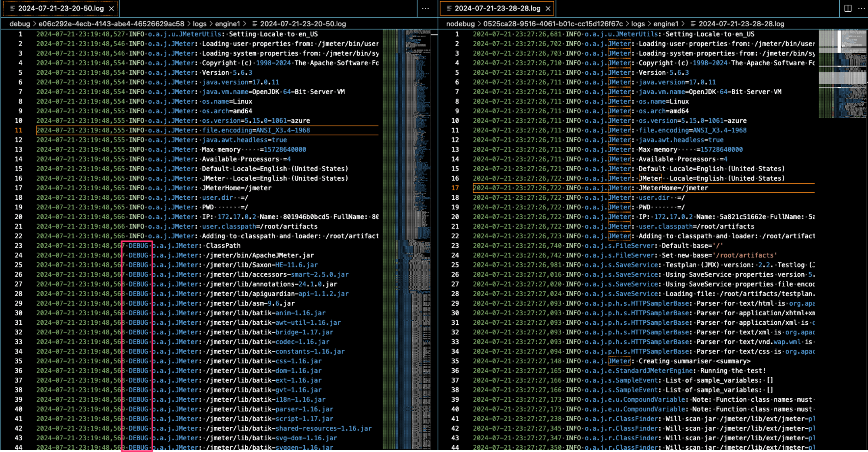This screenshot has width=868, height=452.
Task: Click file icon on 2024-07-21-23-20-50.log tab
Action: (x=13, y=8)
